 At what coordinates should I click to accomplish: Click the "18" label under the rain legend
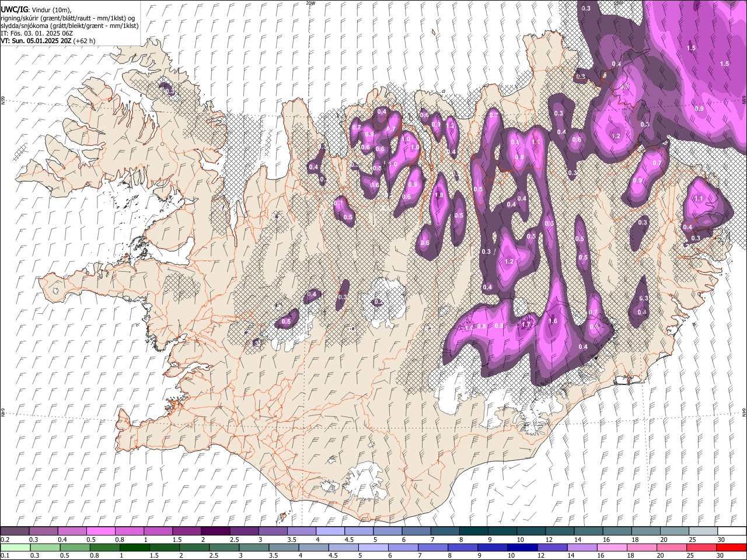632,556
